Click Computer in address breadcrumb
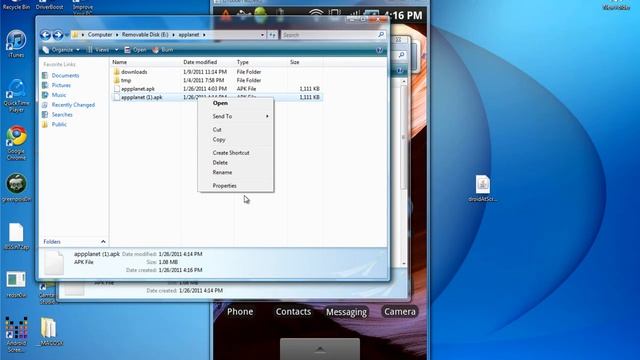Image resolution: width=640 pixels, height=360 pixels. pos(100,35)
